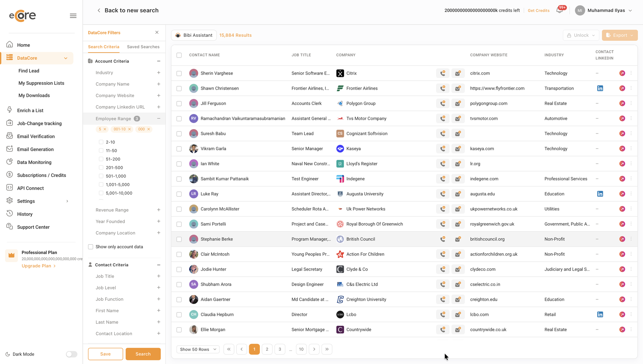This screenshot has height=364, width=643.
Task: Reveal email for Carolynn McAllister
Action: [x=458, y=209]
